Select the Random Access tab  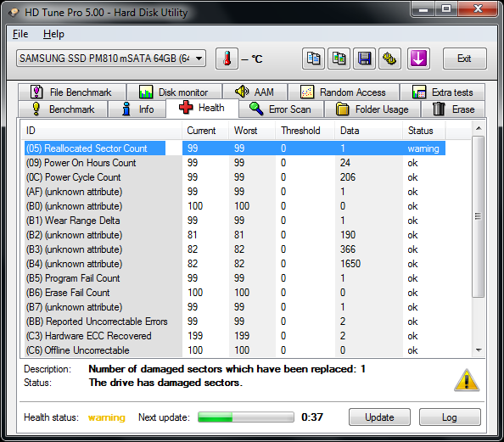point(344,92)
